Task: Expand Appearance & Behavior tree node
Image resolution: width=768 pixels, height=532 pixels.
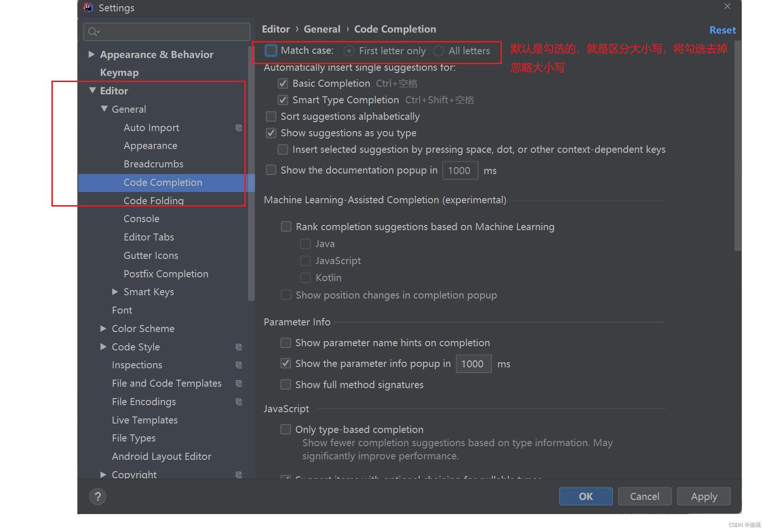Action: (92, 54)
